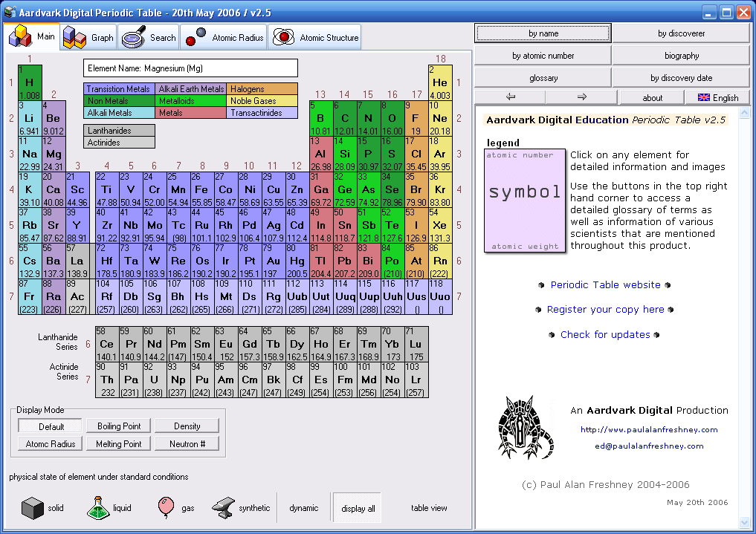Open the Main tab

[x=33, y=36]
